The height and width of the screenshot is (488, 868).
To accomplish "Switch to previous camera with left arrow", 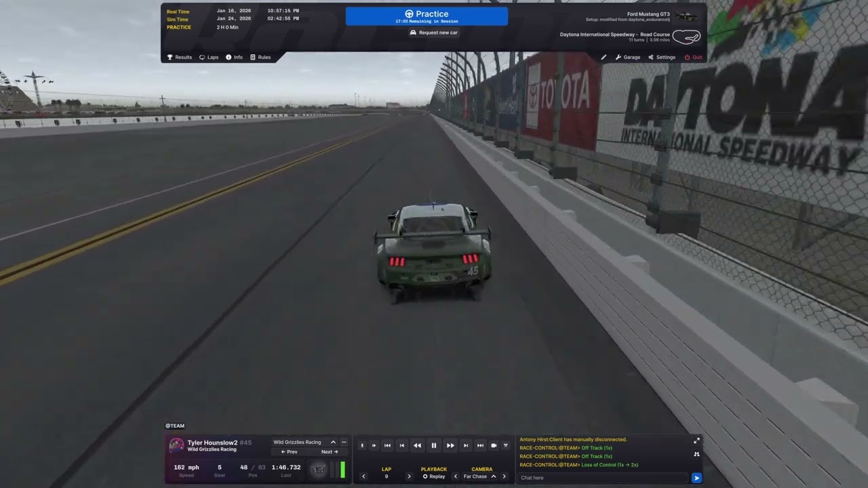I will 456,476.
